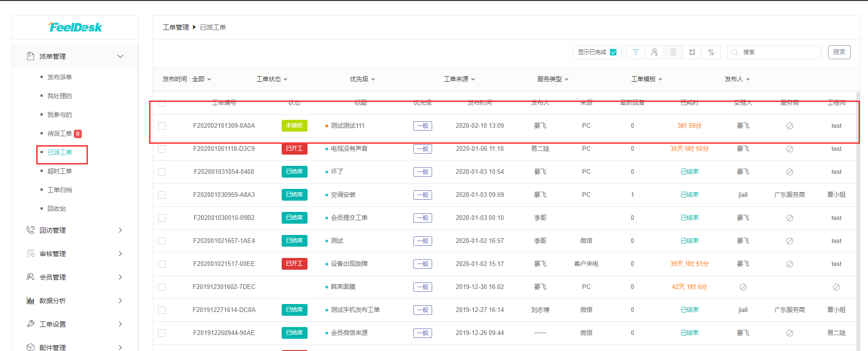
Task: Click the 回访管理 phone icon
Action: click(31, 230)
